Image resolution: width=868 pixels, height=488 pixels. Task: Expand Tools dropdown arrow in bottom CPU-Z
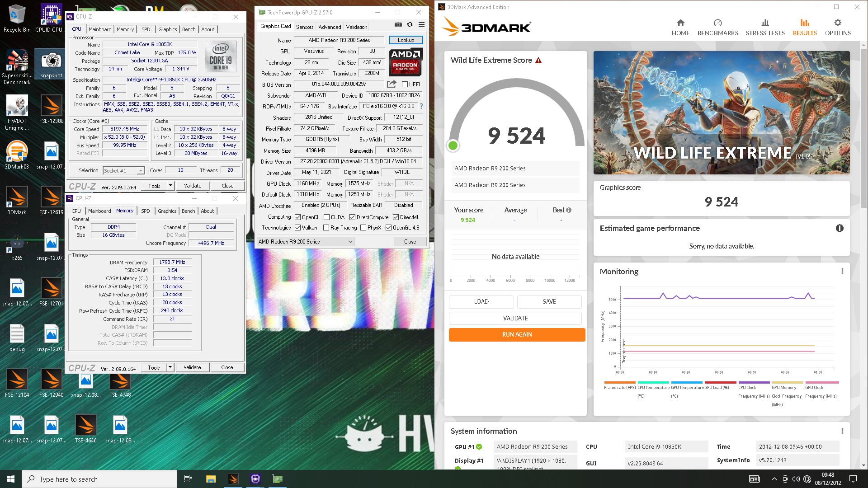point(170,367)
